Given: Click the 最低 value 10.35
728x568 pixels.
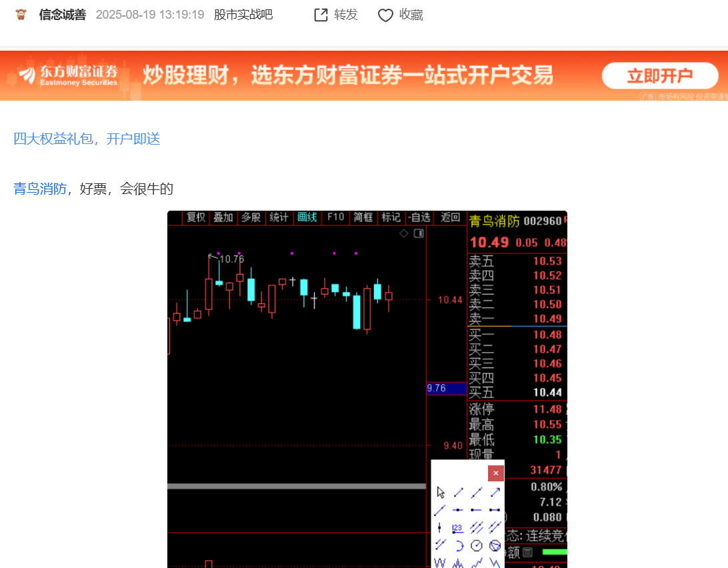Looking at the screenshot, I should tap(547, 439).
